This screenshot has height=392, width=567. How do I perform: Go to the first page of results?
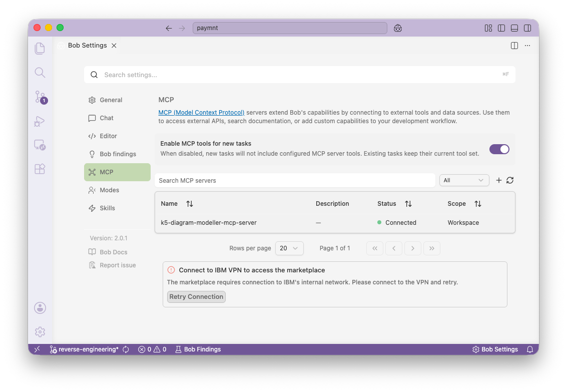tap(375, 248)
